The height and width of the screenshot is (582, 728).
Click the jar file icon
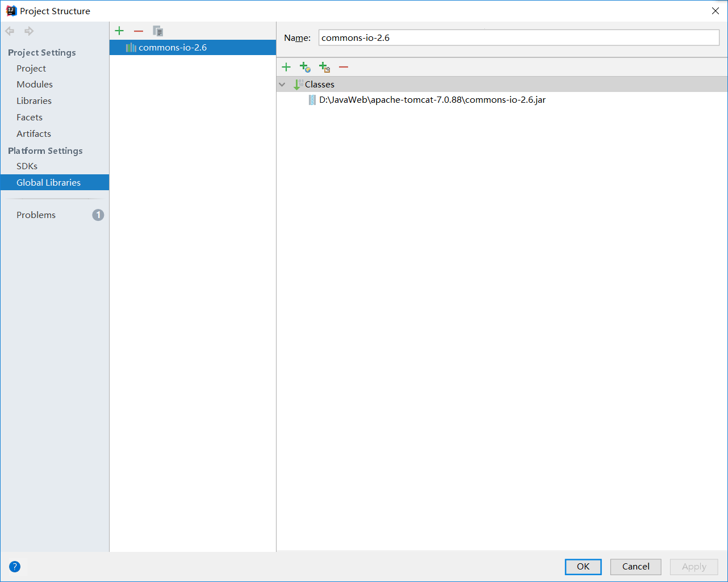tap(312, 100)
